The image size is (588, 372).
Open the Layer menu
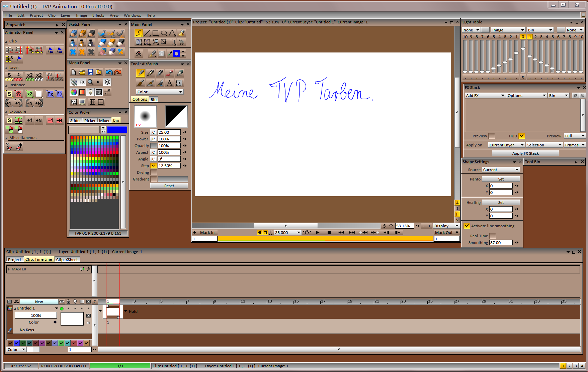(x=66, y=15)
